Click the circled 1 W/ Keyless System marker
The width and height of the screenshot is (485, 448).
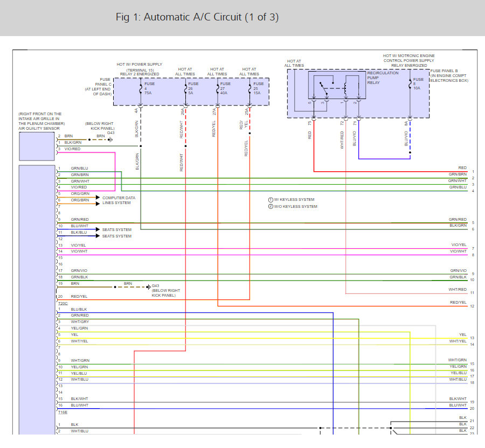click(x=271, y=200)
